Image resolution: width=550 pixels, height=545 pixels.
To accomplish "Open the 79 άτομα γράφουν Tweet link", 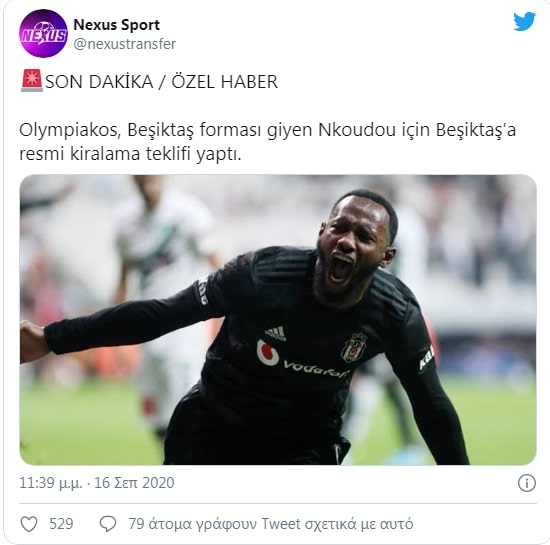I will (x=270, y=524).
